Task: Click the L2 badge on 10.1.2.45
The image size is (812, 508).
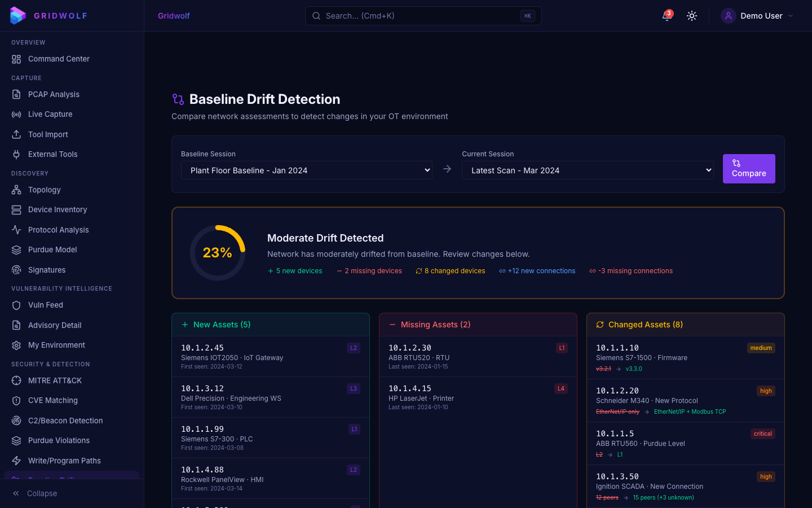Action: point(354,348)
